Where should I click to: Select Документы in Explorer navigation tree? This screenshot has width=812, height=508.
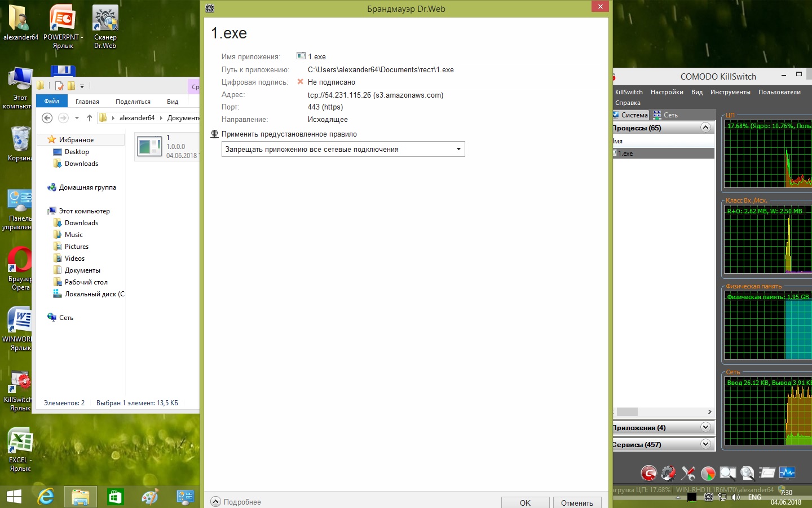pos(82,270)
